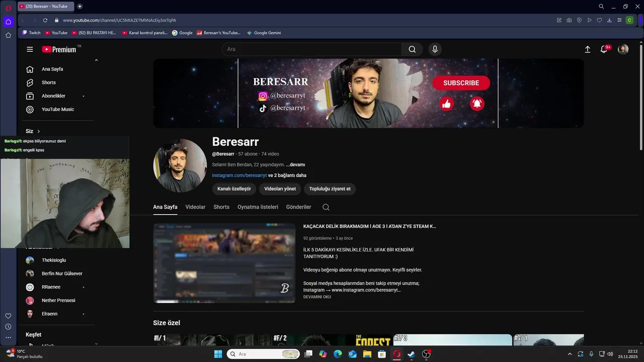Viewport: 644px width, 362px height.
Task: Click Opera's send/flow arrow icon
Action: [x=589, y=20]
